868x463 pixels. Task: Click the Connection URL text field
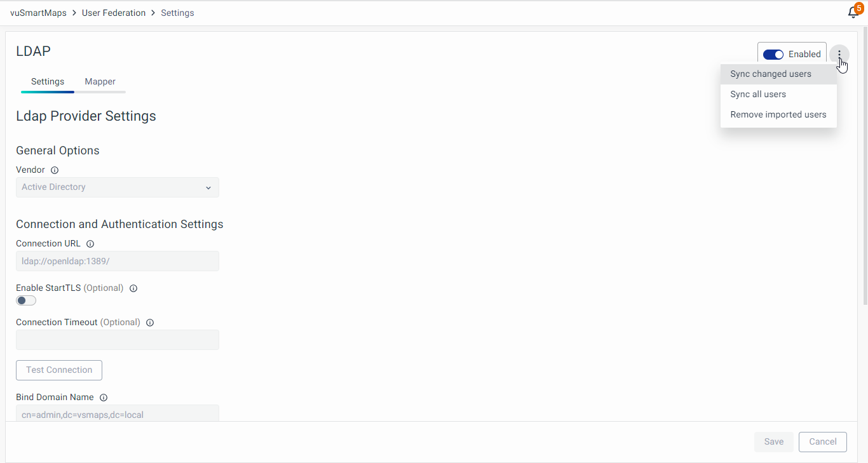(118, 261)
